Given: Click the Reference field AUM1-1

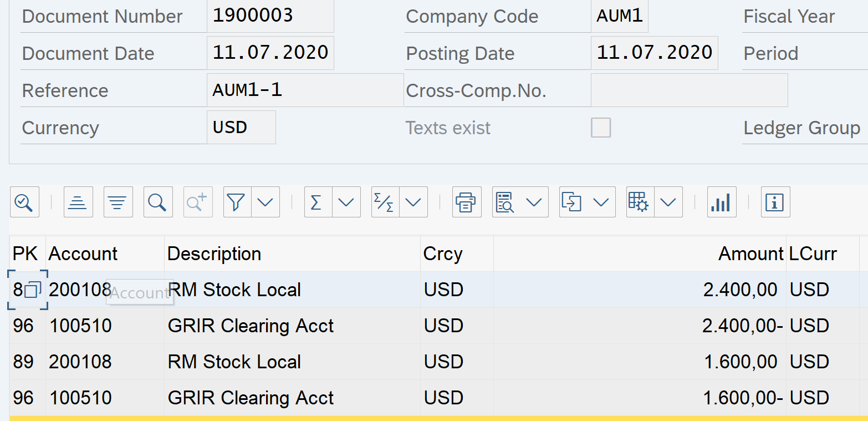Looking at the screenshot, I should pos(304,90).
